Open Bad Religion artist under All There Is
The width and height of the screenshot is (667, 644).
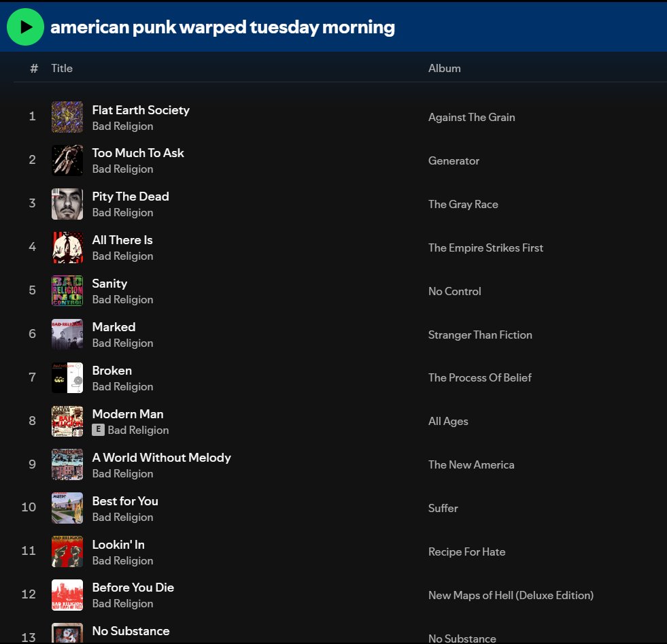pos(122,256)
